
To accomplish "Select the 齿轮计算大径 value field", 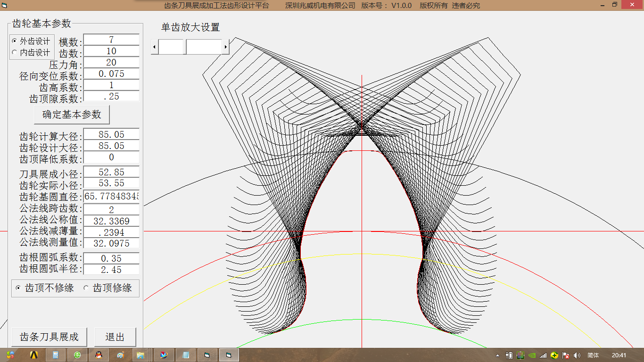I will (111, 134).
